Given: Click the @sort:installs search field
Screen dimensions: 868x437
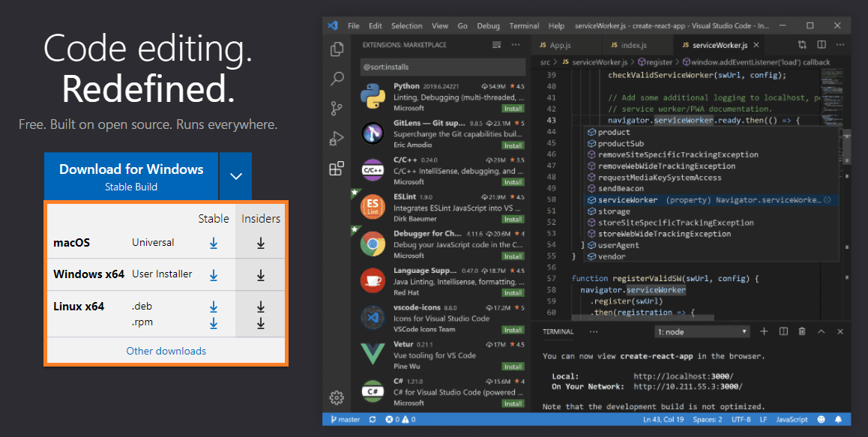Looking at the screenshot, I should (x=443, y=67).
